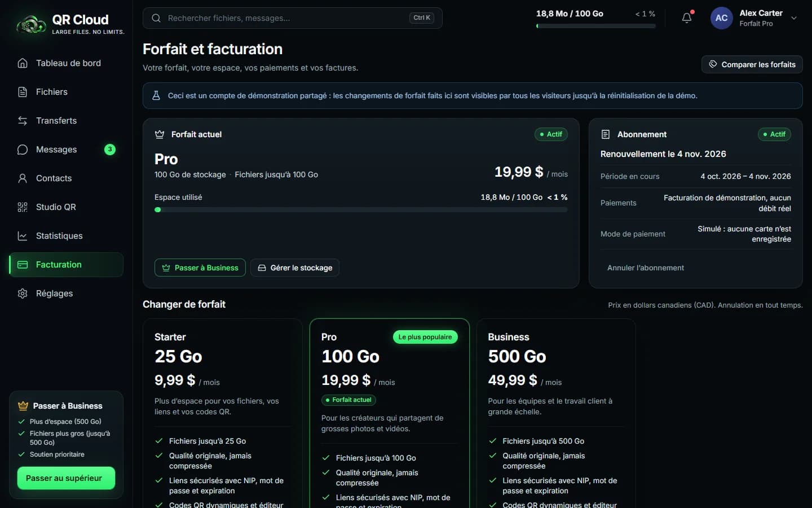Viewport: 812px width, 508px height.
Task: Click Passer à Business in current plan
Action: (200, 268)
